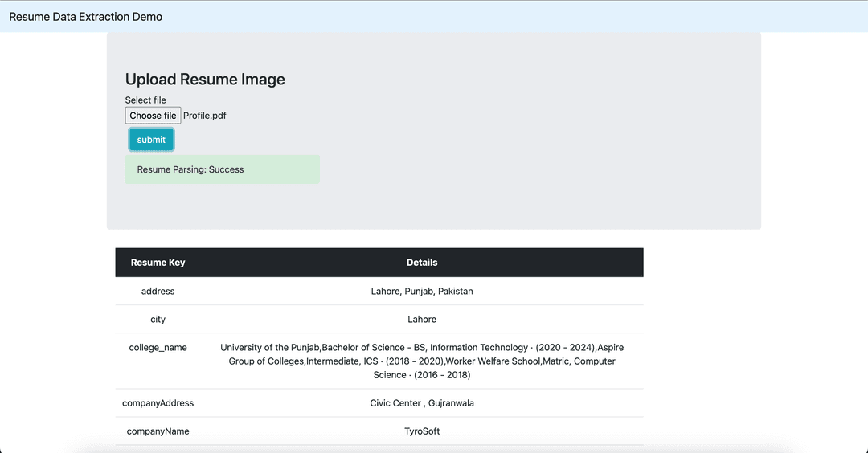Click the submit button
The width and height of the screenshot is (868, 453).
[151, 140]
